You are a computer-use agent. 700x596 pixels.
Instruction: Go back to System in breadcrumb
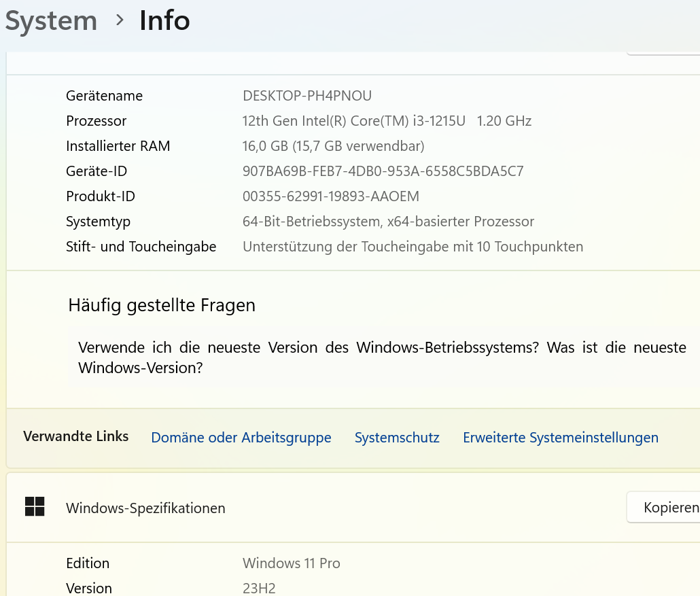click(x=51, y=21)
